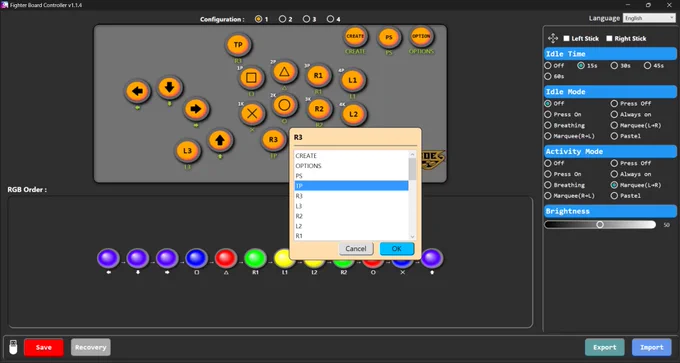Click the OPTION button in the layout
Screen dimensions: 680x363
click(421, 36)
